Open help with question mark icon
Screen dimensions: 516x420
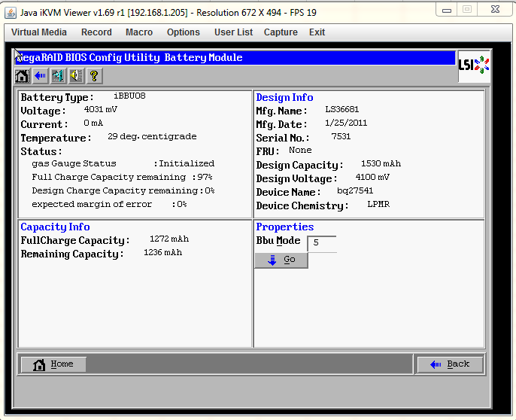(x=94, y=76)
